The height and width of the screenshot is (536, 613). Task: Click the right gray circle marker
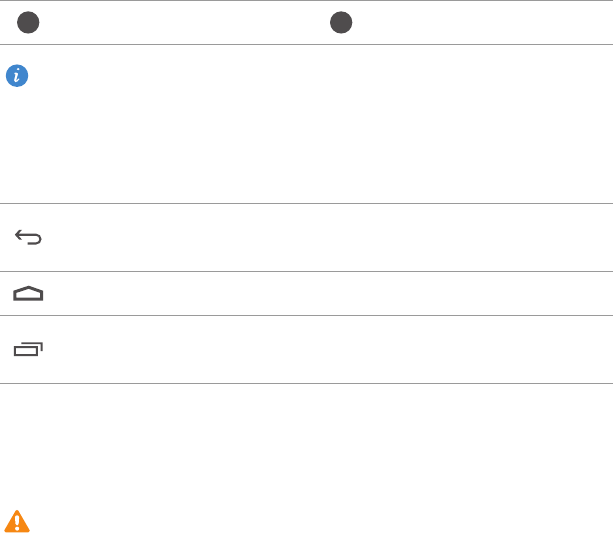click(342, 24)
